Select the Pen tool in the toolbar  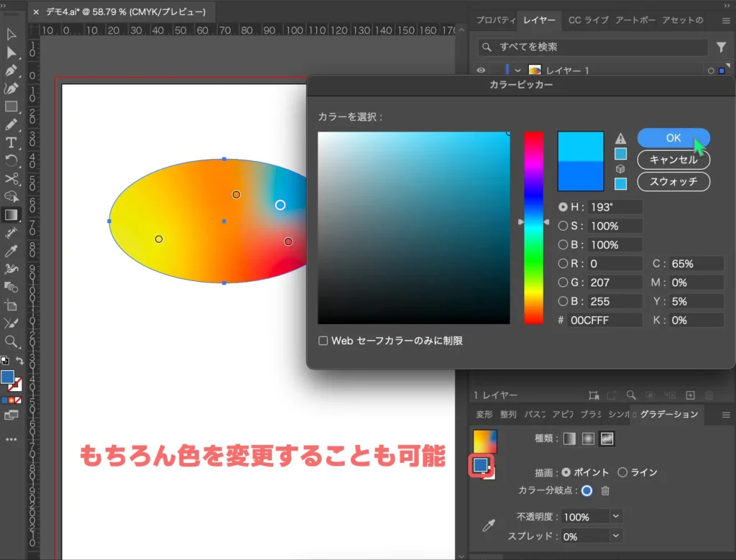point(11,71)
